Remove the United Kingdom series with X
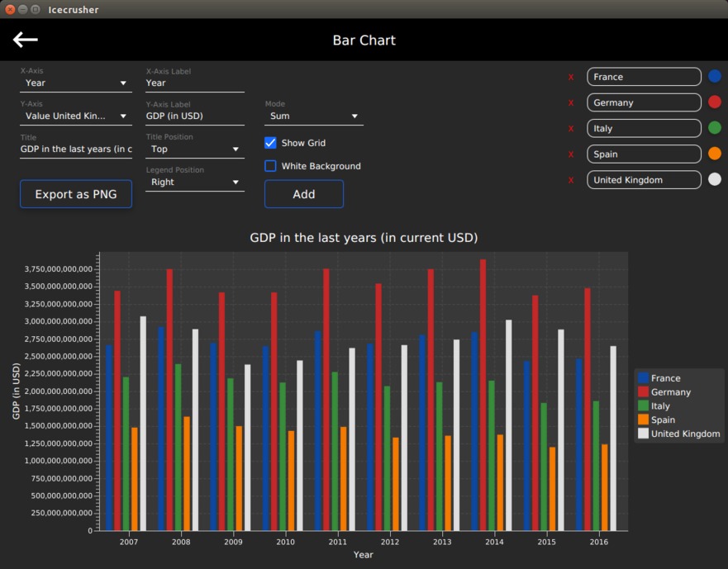 pos(571,180)
